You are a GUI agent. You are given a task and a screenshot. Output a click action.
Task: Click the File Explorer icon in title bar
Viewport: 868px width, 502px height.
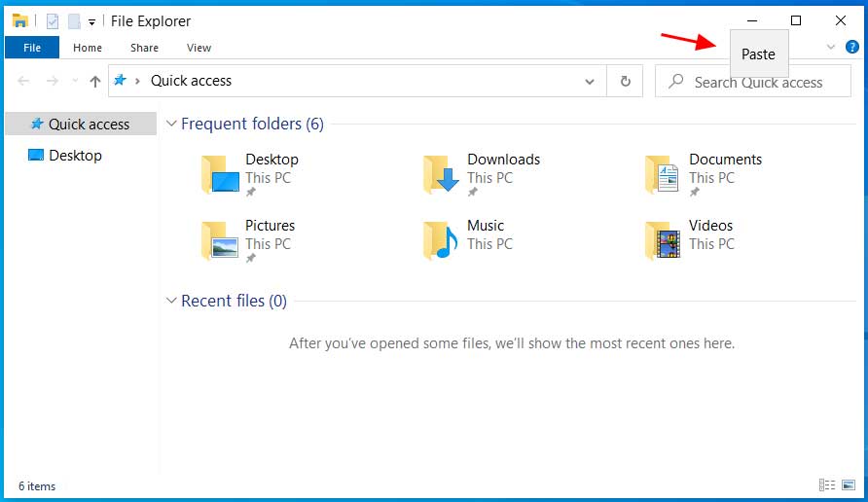coord(19,21)
